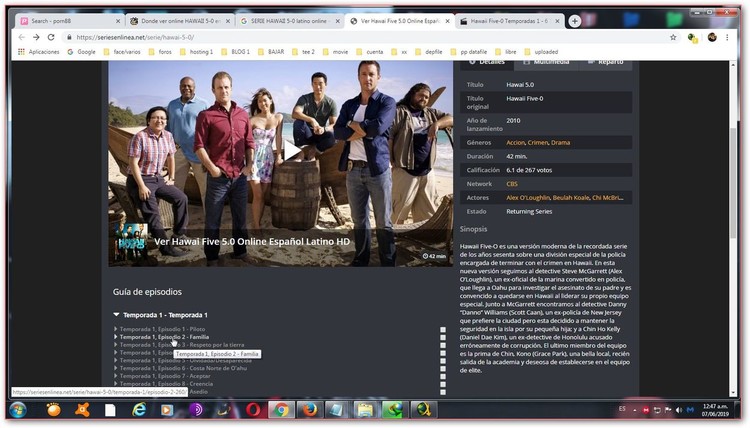Open the media player taskbar icon

[x=167, y=410]
